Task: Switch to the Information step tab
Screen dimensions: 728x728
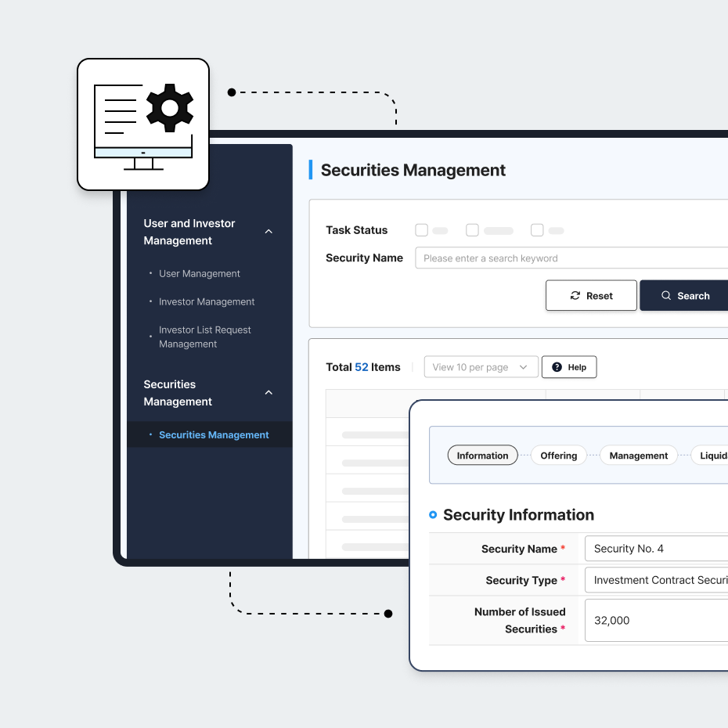Action: tap(482, 456)
